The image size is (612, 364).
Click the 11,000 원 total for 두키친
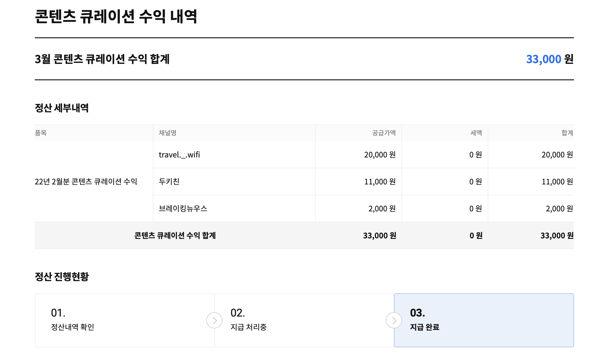pos(557,182)
